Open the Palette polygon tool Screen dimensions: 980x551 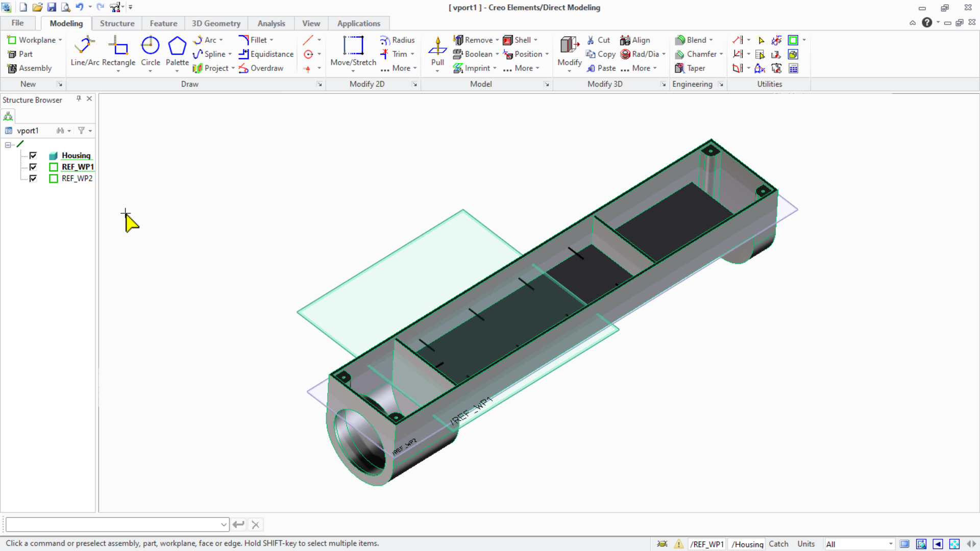click(177, 51)
